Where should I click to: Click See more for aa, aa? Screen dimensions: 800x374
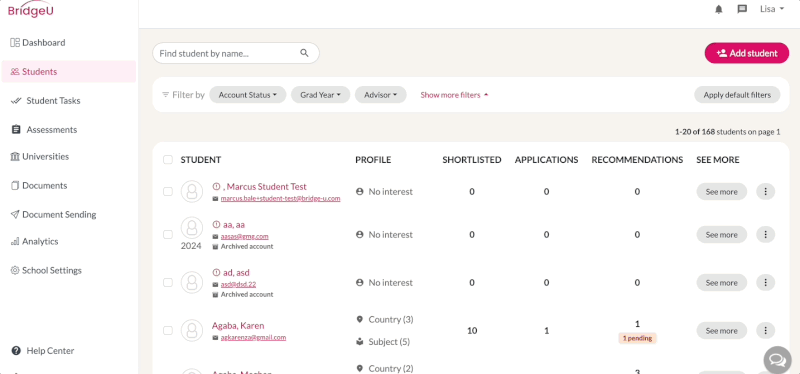(721, 235)
